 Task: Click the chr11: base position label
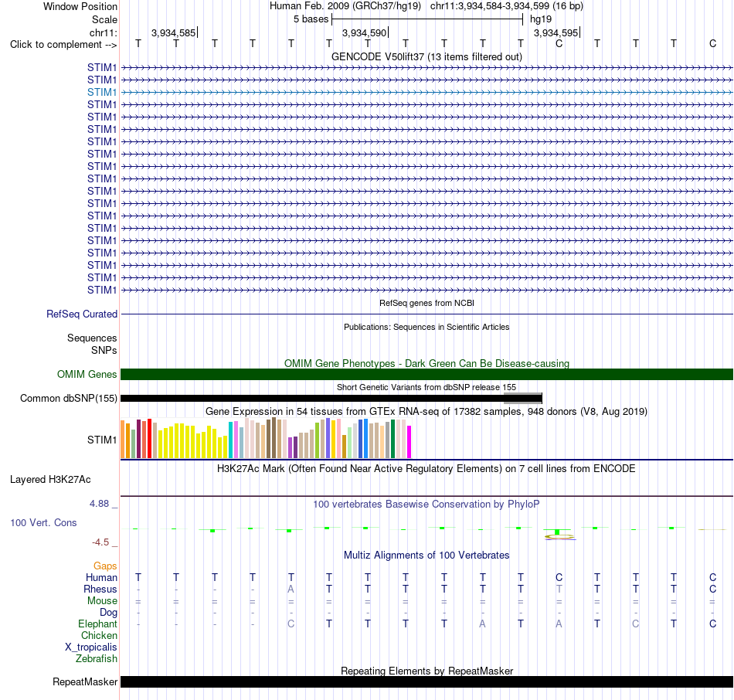click(x=103, y=32)
